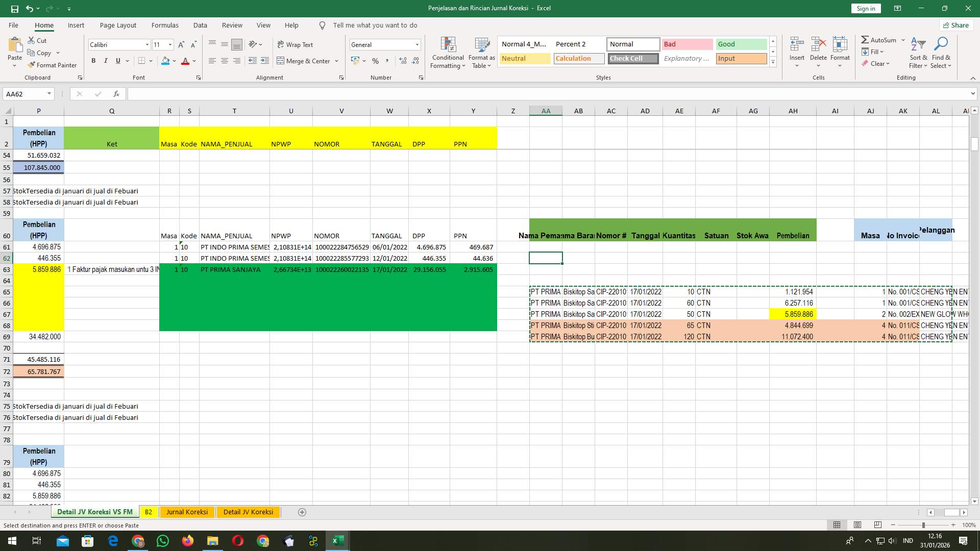Open the Jurnal Koreksi sheet tab

187,512
